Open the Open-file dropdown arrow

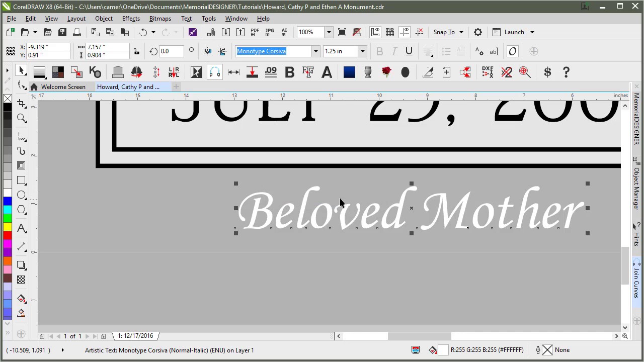click(35, 32)
